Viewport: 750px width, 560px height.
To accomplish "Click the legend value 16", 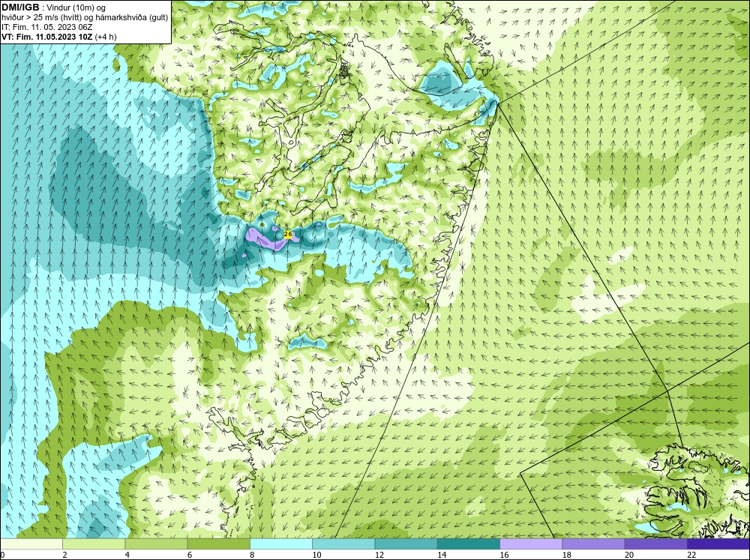I will (504, 555).
